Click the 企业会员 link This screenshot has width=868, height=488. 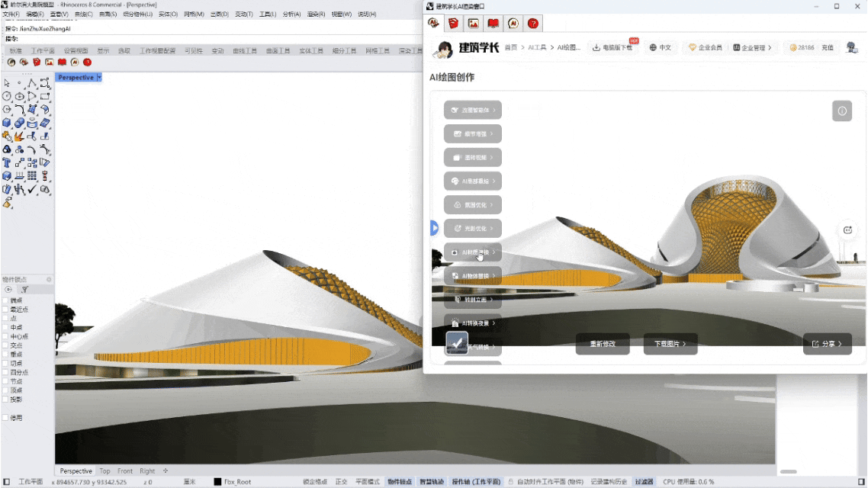(706, 47)
